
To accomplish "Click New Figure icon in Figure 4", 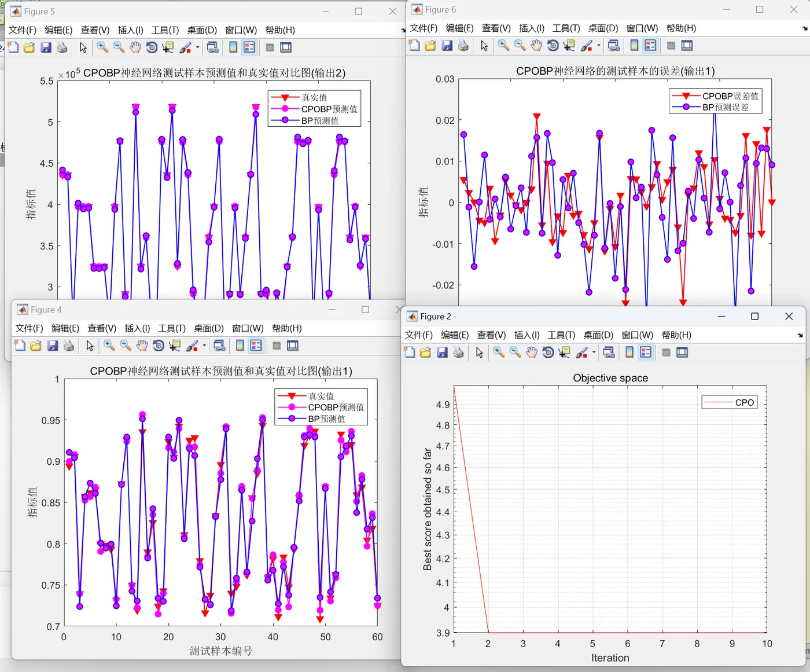I will (x=20, y=346).
